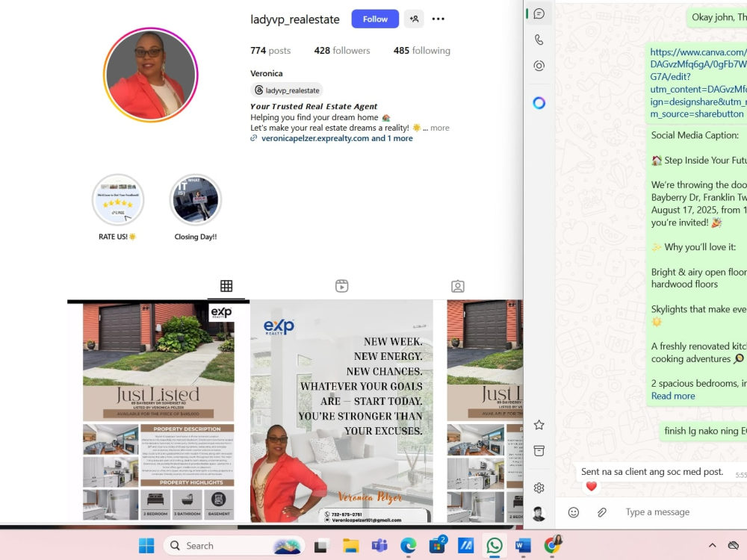Open WhatsApp Chats sidebar icon

539,13
